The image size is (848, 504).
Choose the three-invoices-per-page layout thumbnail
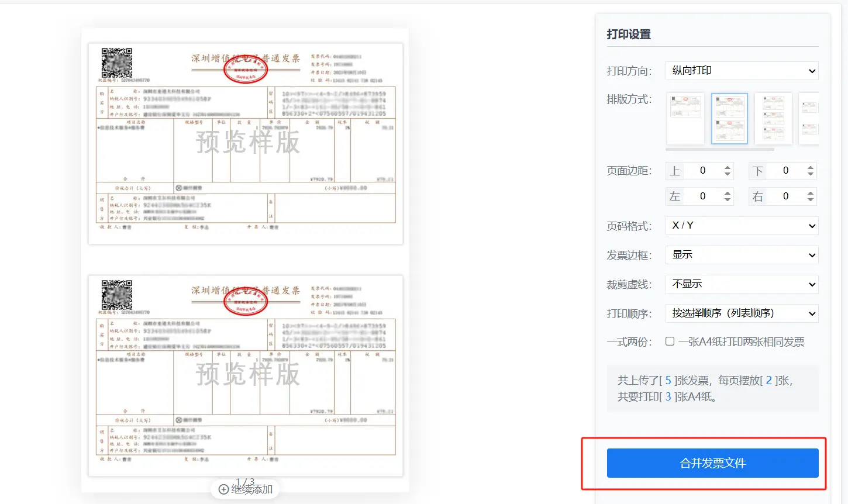773,119
